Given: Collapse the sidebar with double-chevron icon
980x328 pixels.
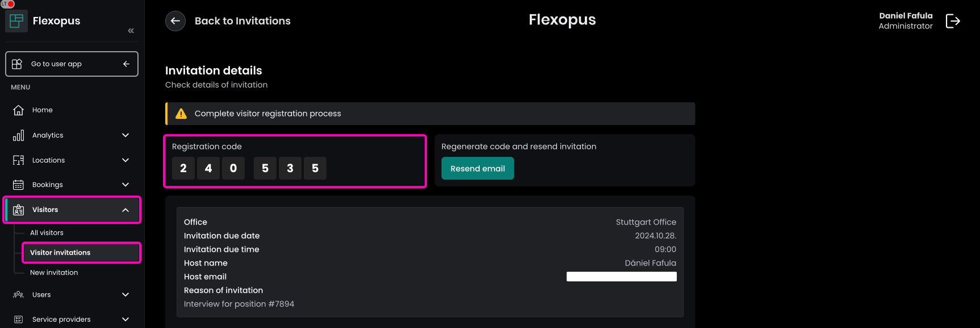Looking at the screenshot, I should tap(131, 31).
